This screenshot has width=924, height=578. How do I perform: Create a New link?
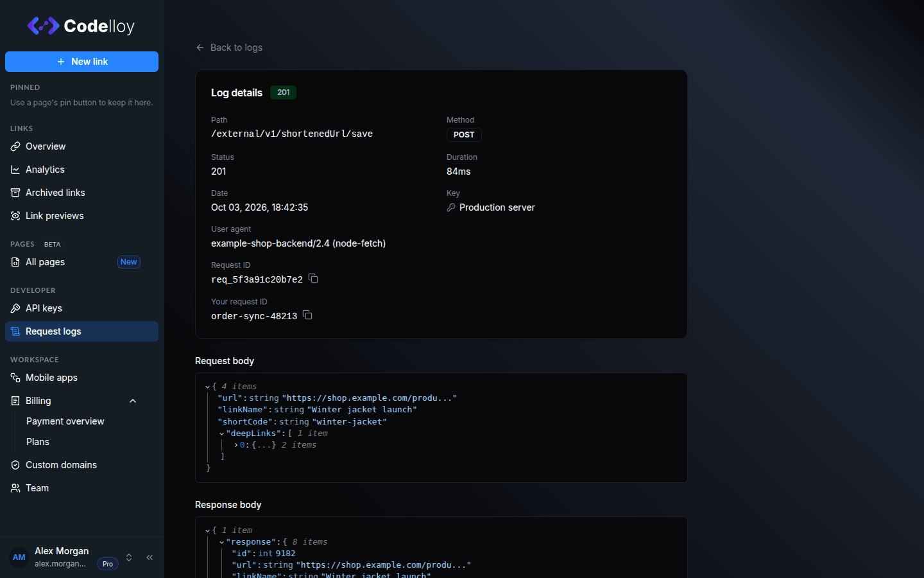[81, 62]
